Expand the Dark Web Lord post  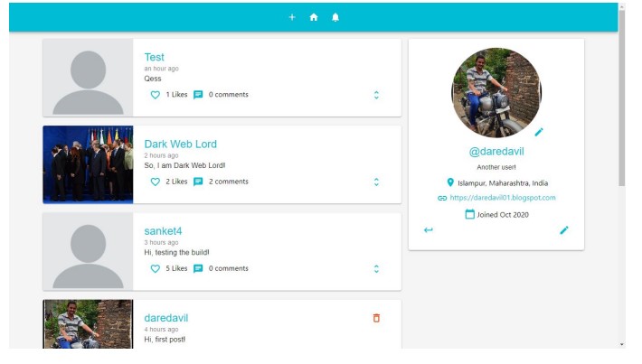tap(376, 182)
